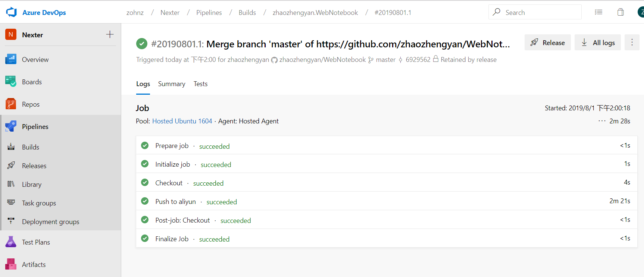Screen dimensions: 644x277
Task: Click the Retained by release text
Action: click(x=469, y=60)
